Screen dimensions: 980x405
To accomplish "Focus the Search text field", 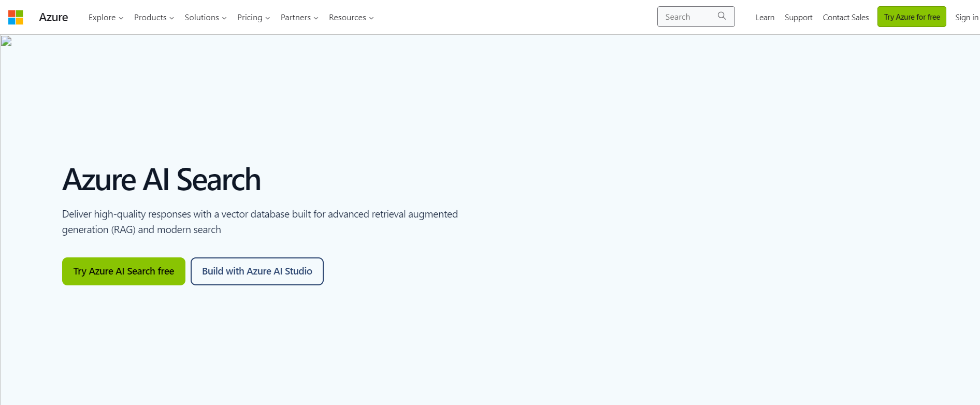I will (x=686, y=17).
